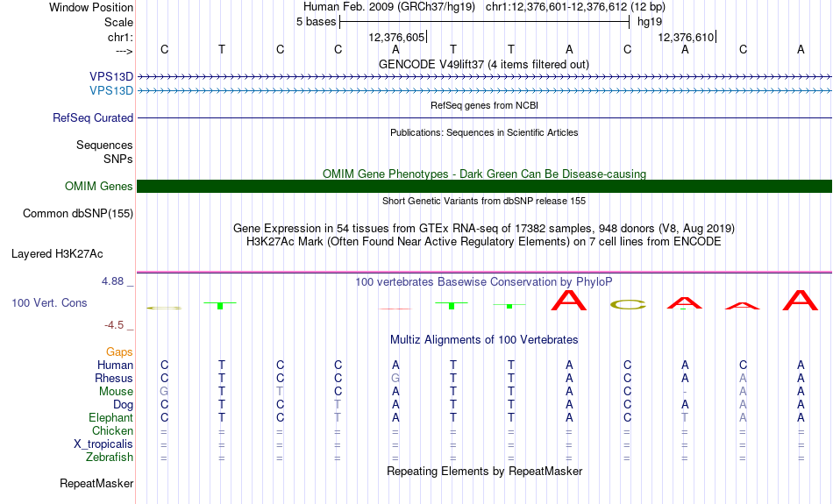Select the Zebrafish alignment row label
Screen dimensions: 833x504
pos(110,458)
